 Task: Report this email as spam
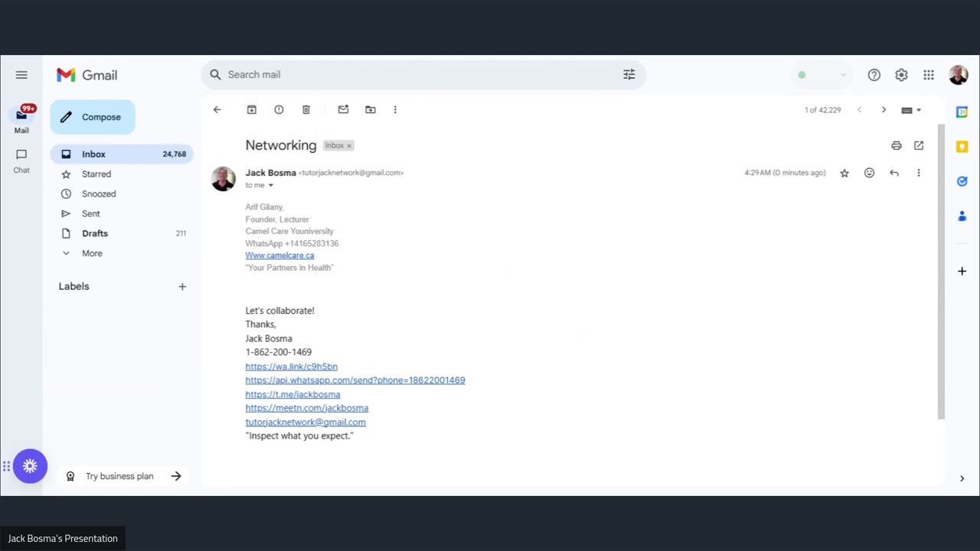[x=279, y=109]
